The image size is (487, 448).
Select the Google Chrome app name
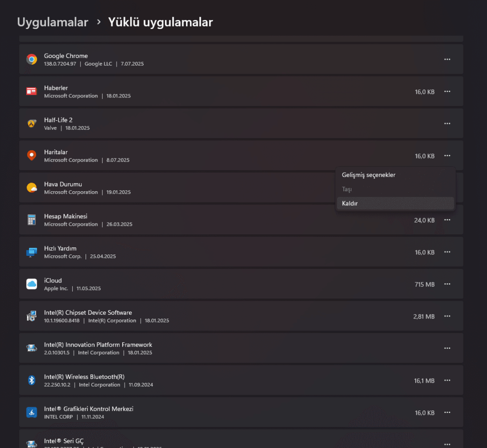point(66,56)
